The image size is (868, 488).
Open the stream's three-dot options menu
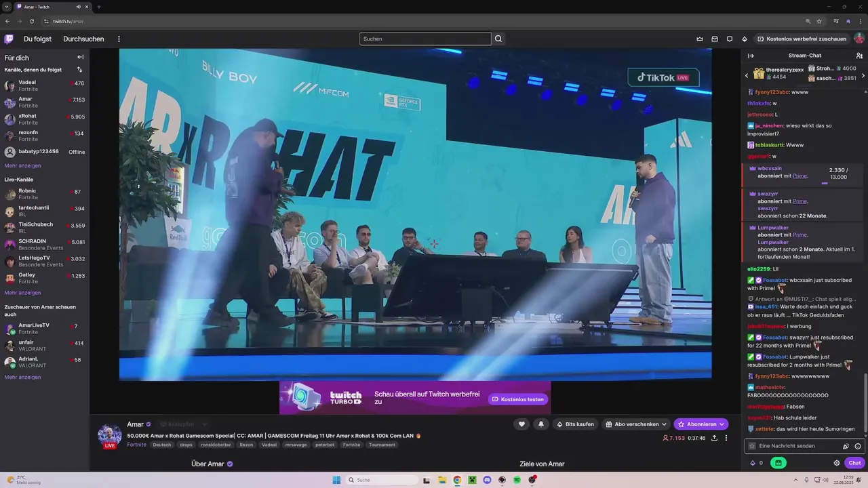pyautogui.click(x=726, y=438)
